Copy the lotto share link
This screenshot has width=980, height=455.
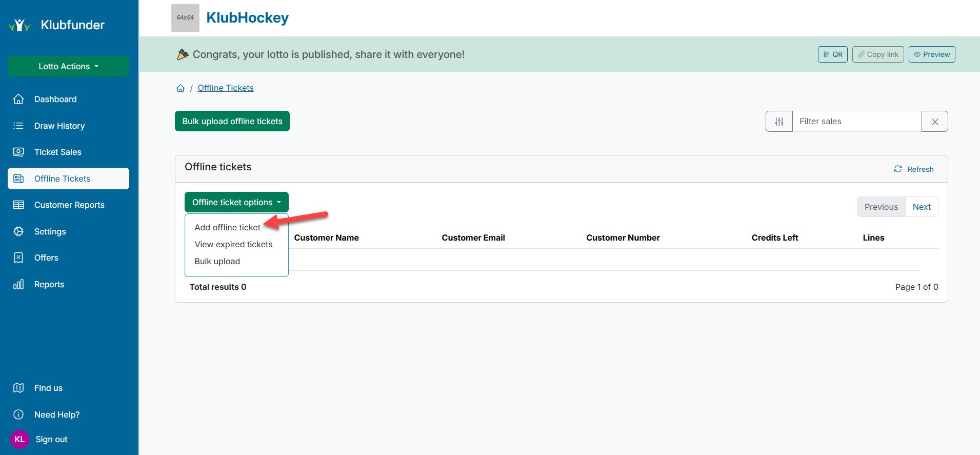[877, 54]
